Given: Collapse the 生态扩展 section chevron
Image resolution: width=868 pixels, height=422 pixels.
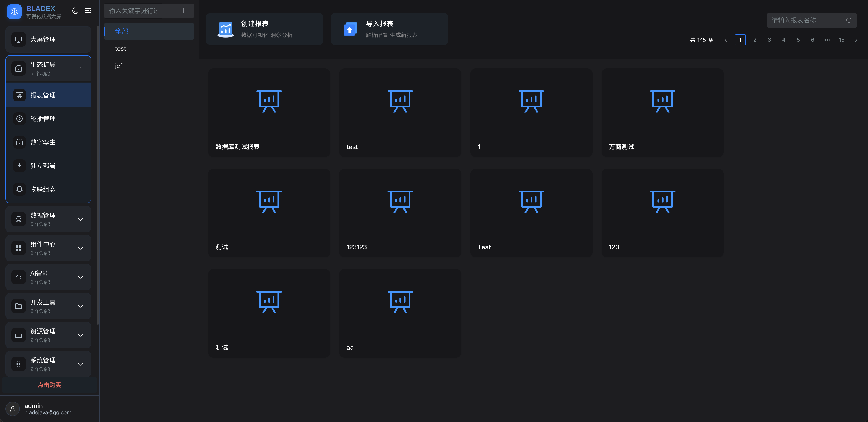Looking at the screenshot, I should pyautogui.click(x=81, y=68).
